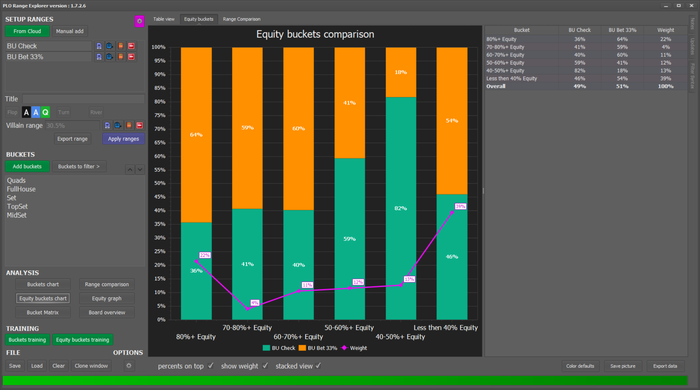Open the Range Comparison tab
The width and height of the screenshot is (700, 390).
pos(242,19)
